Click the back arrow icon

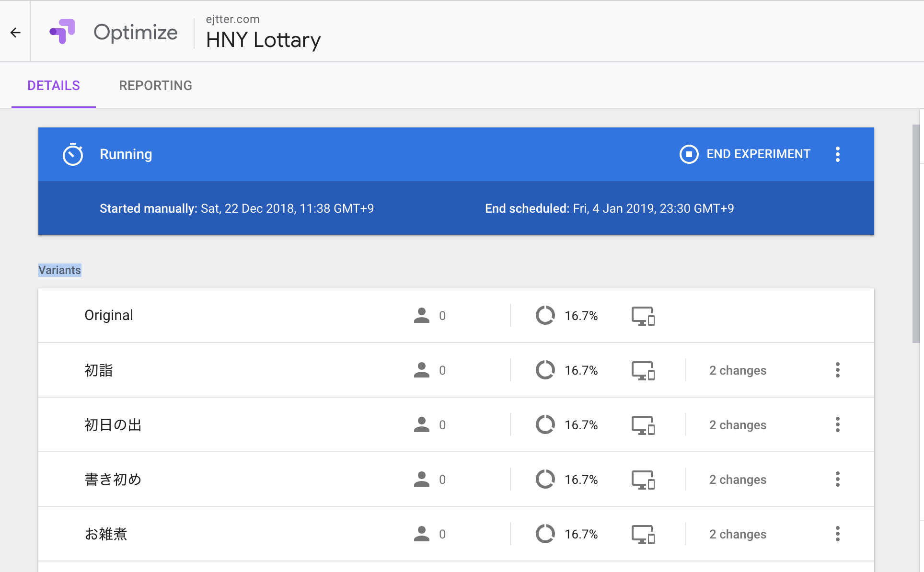[x=15, y=33]
